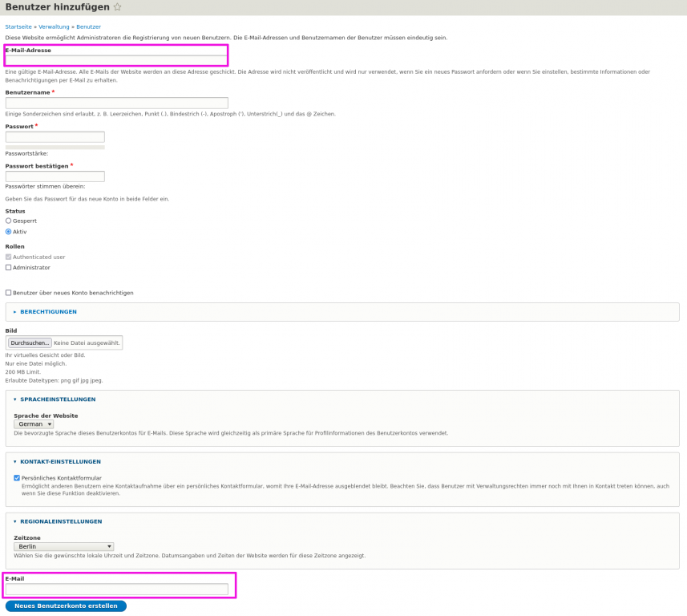
Task: Go to Verwaltung breadcrumb link
Action: (55, 26)
